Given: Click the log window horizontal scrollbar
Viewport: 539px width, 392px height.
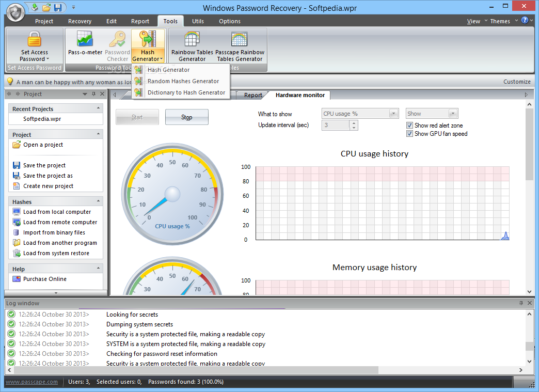Looking at the screenshot, I should (x=196, y=370).
